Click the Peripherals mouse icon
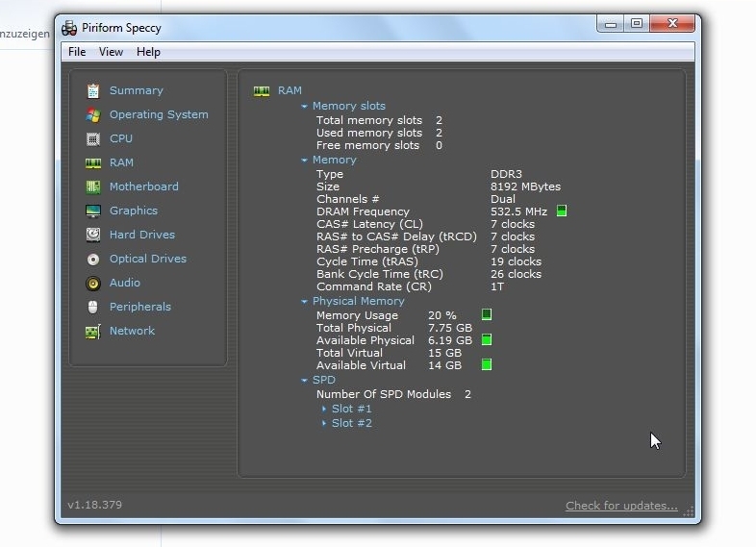Viewport: 756px width, 547px height. coord(93,307)
